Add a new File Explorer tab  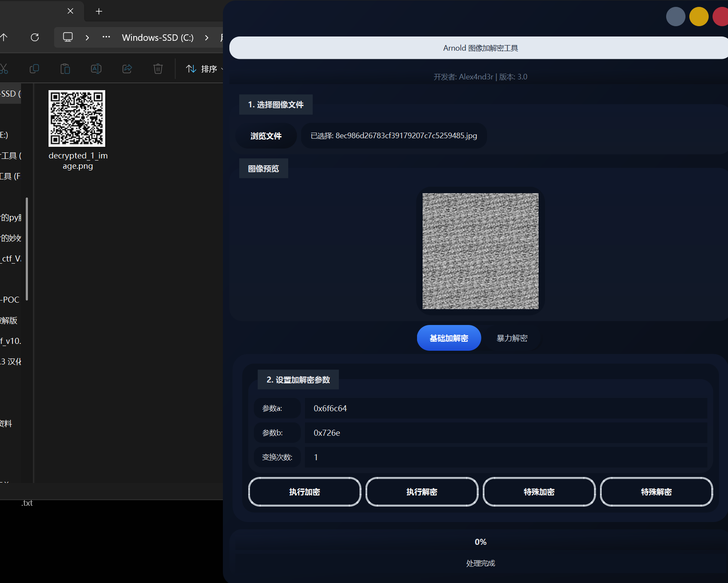(x=99, y=11)
